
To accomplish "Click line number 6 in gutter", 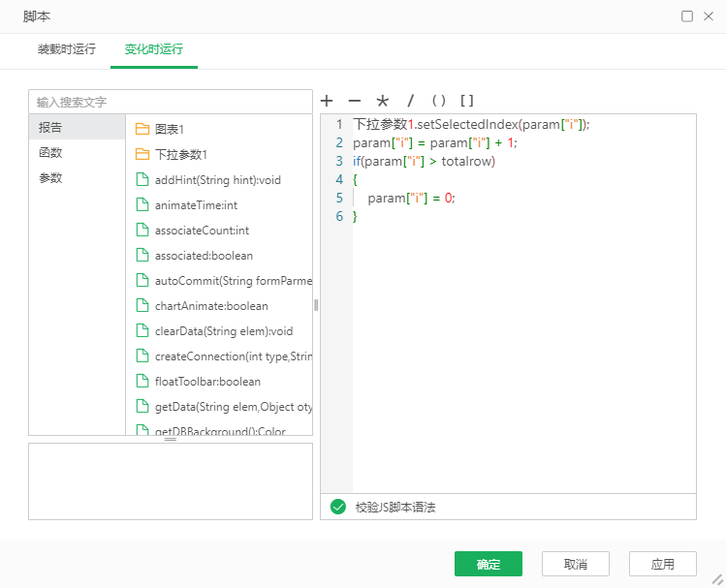I will click(339, 216).
